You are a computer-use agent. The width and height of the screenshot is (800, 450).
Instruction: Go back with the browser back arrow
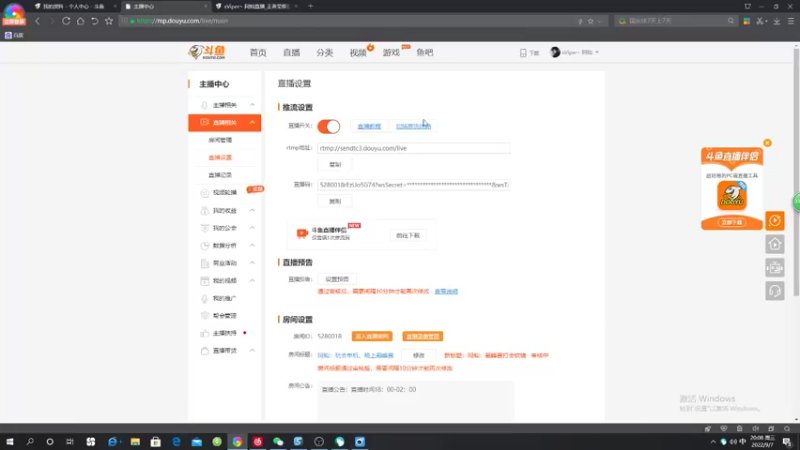click(x=37, y=21)
